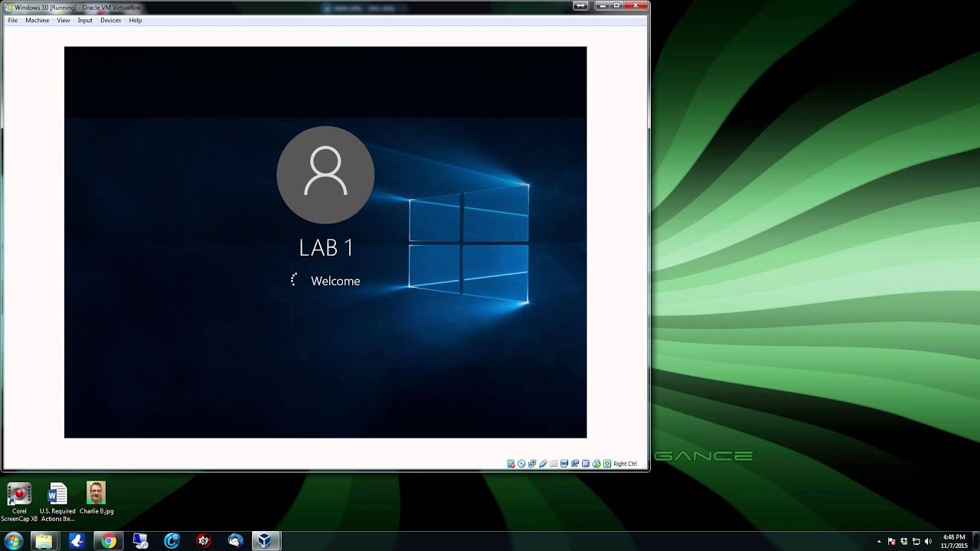Open the Input menu
The image size is (980, 551).
coord(85,21)
